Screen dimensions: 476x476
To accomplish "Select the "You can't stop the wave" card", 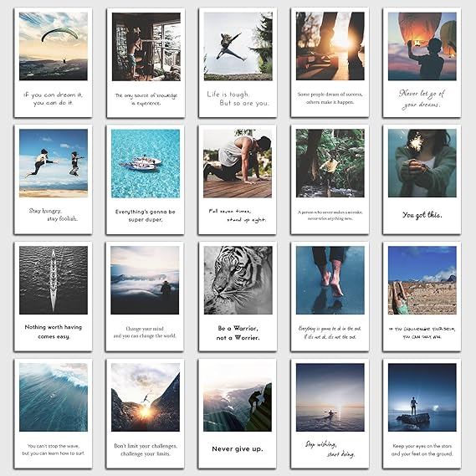I will [54, 414].
